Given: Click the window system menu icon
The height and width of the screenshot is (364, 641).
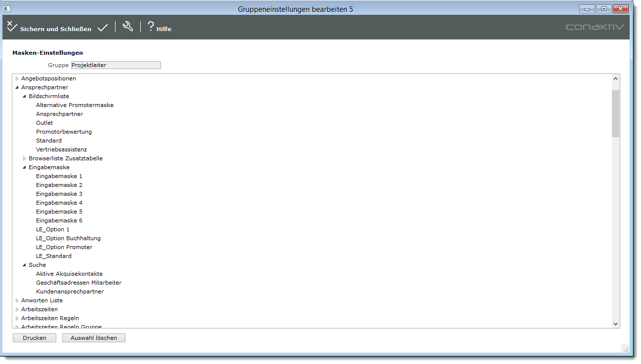Looking at the screenshot, I should [x=7, y=9].
